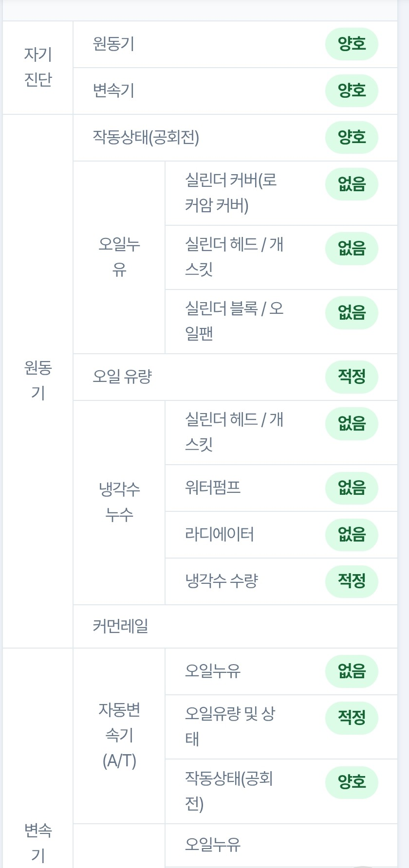409x868 pixels.
Task: Click the 워터펌프 item label
Action: click(x=213, y=487)
